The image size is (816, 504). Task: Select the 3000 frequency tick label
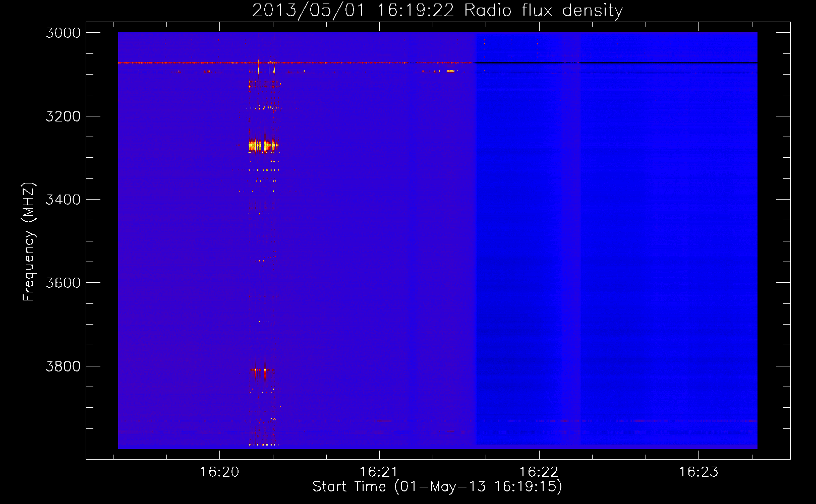[x=63, y=33]
